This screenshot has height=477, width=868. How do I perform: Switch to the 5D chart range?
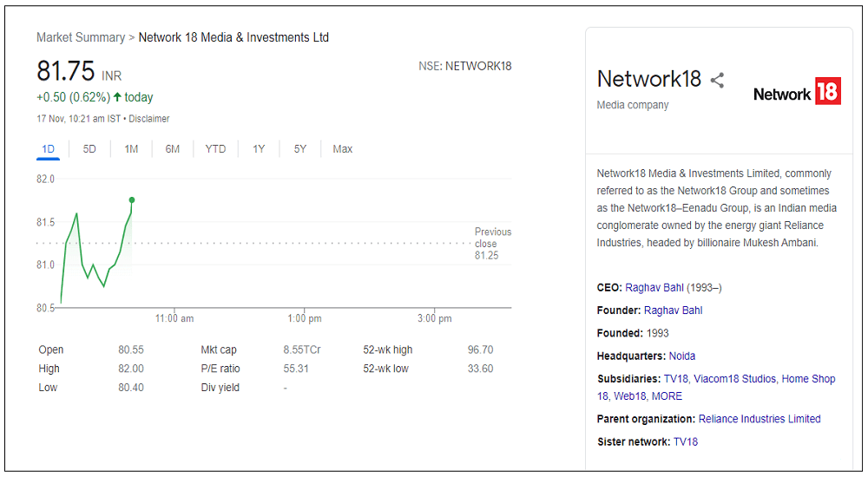(89, 149)
